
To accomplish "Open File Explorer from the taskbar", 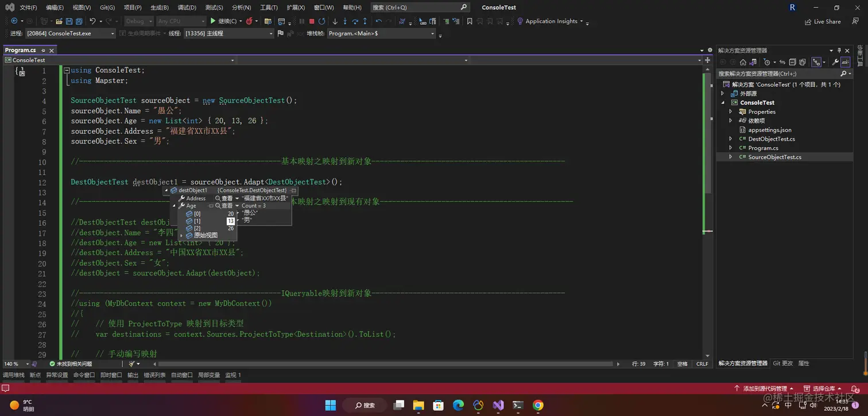I will [x=418, y=405].
